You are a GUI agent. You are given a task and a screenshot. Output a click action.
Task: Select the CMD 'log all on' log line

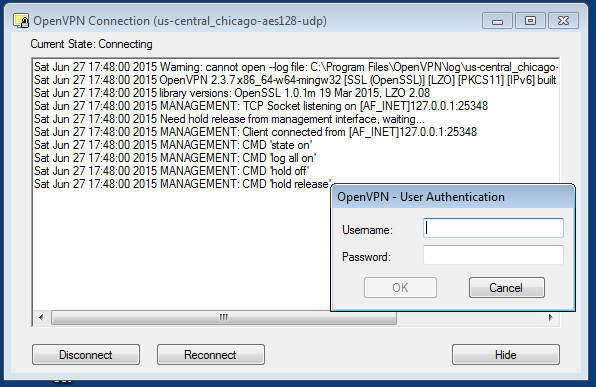point(175,158)
